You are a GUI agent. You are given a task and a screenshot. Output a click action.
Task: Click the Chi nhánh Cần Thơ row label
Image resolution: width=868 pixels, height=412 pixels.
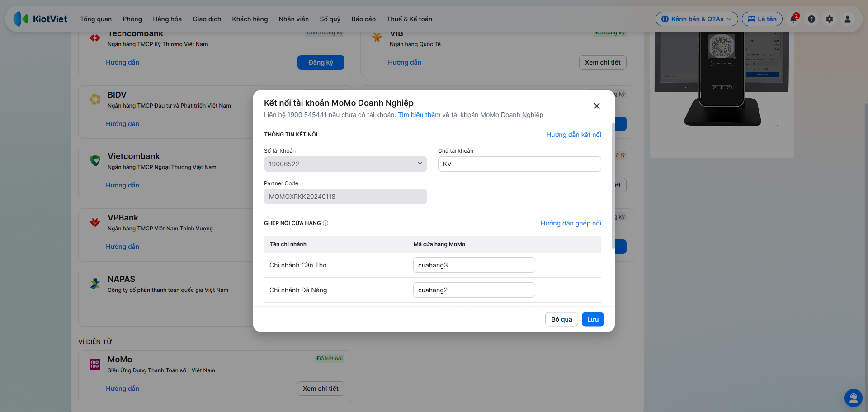(298, 265)
